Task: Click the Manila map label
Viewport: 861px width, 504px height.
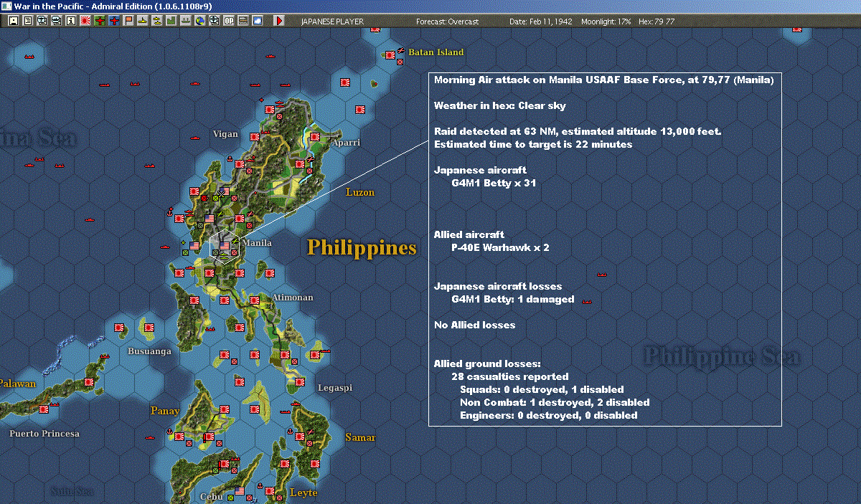Action: pyautogui.click(x=257, y=243)
